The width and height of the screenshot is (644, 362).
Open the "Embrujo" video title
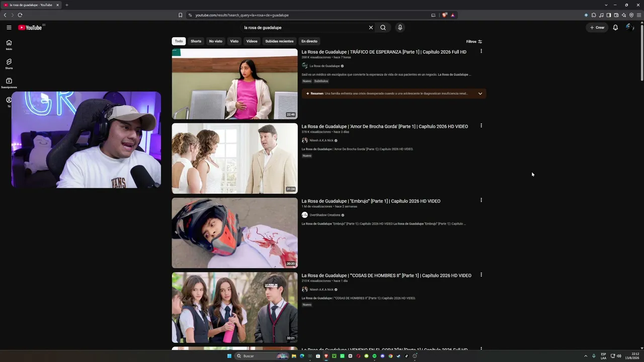pyautogui.click(x=371, y=201)
